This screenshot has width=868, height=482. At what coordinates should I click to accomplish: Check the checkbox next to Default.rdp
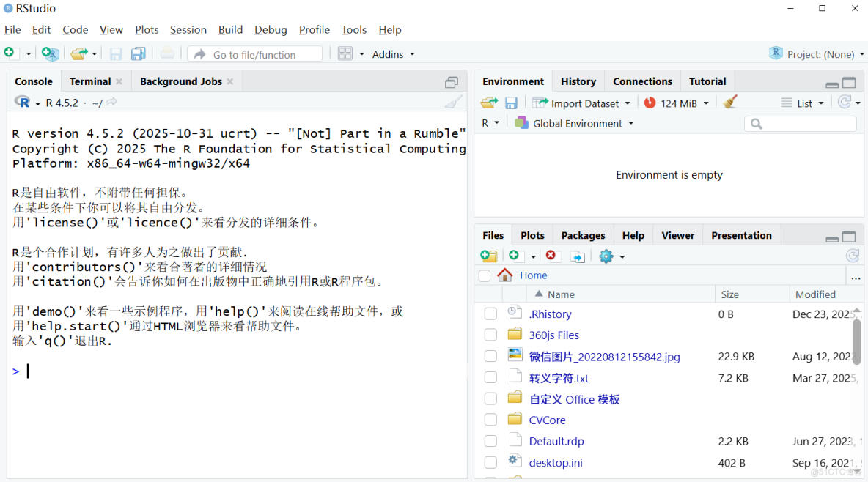pyautogui.click(x=490, y=441)
